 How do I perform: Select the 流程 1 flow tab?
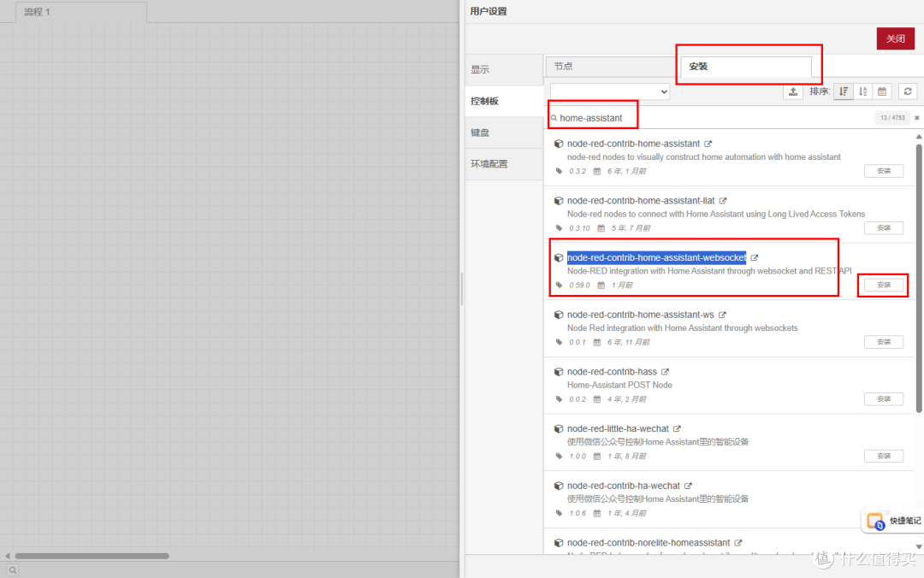coord(81,12)
